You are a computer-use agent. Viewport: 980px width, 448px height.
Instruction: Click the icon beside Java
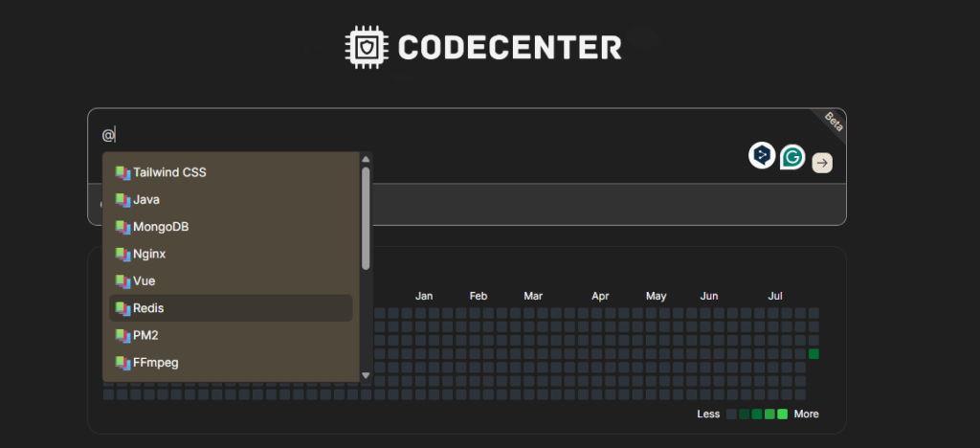[x=122, y=200]
